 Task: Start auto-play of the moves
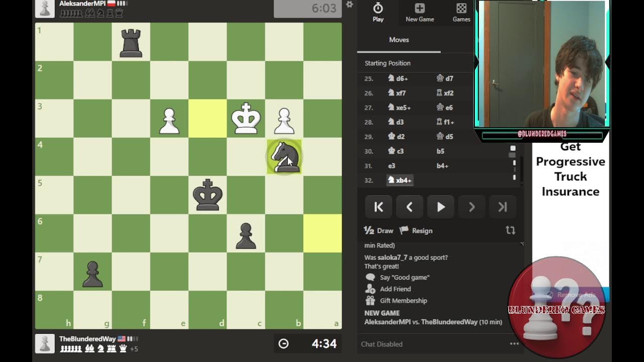[x=441, y=207]
